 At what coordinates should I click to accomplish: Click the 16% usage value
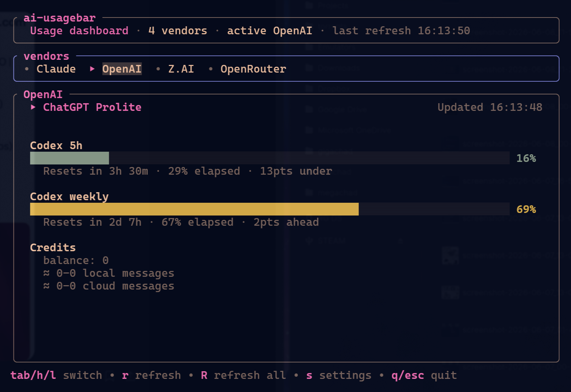pyautogui.click(x=526, y=158)
